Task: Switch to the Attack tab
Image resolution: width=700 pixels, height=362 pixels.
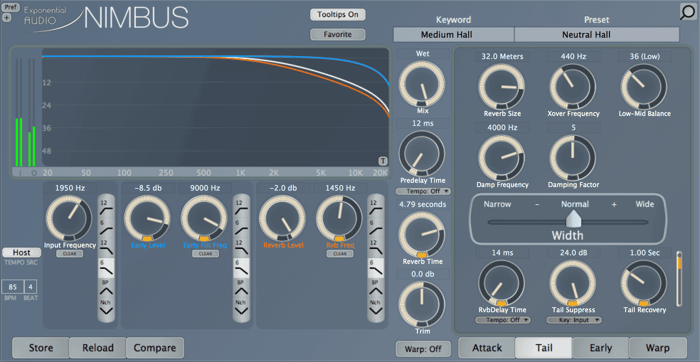Action: pyautogui.click(x=487, y=348)
